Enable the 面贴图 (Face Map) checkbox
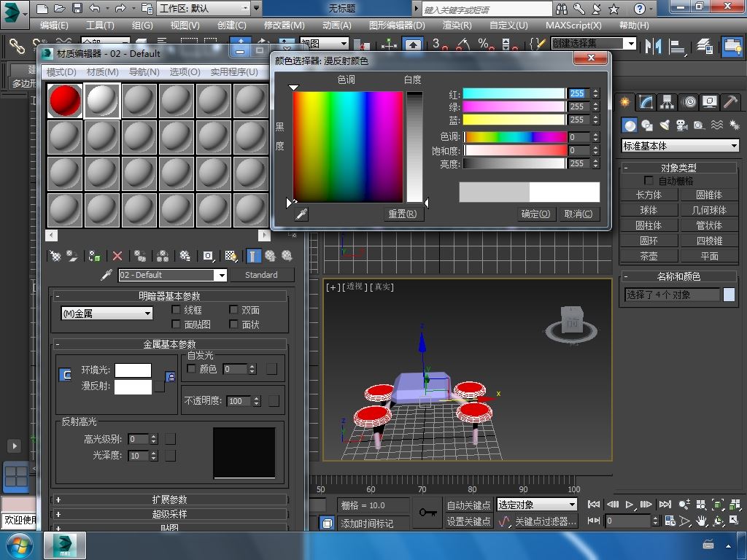This screenshot has height=560, width=747. coord(176,324)
